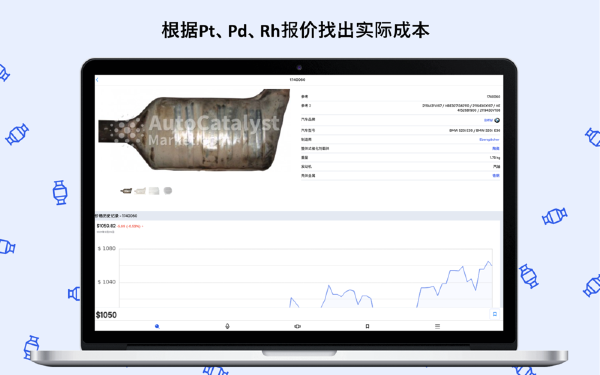Open the catalytic converter tab in bottom bar

(297, 326)
